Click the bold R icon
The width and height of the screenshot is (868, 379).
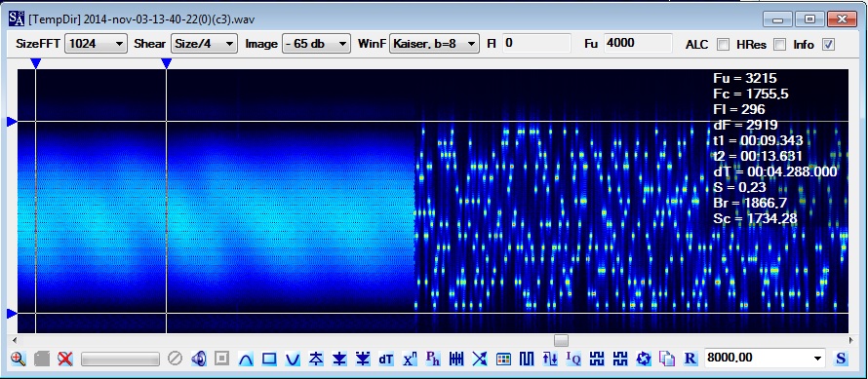click(x=690, y=359)
